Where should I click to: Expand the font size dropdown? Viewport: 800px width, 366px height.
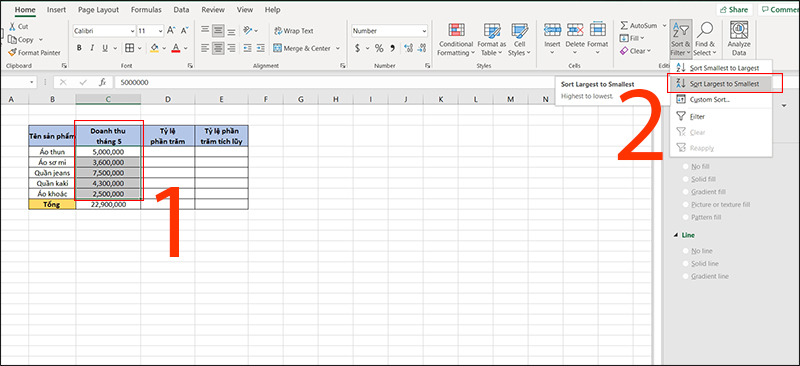pyautogui.click(x=160, y=31)
